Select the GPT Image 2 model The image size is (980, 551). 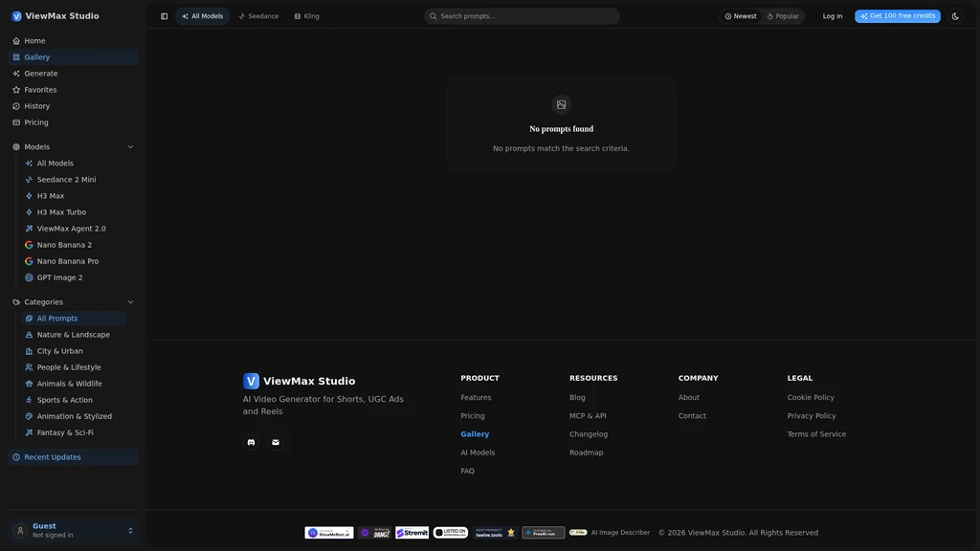coord(74,277)
